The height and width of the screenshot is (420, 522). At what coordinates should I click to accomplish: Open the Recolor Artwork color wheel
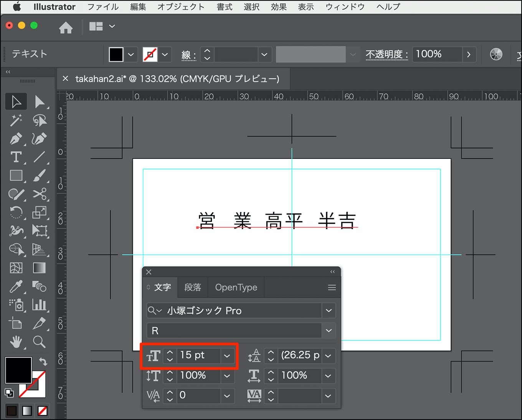click(496, 54)
